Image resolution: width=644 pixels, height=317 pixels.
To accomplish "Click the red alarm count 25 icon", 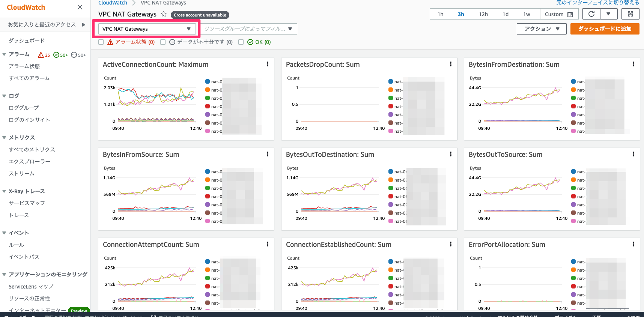I will pos(44,55).
